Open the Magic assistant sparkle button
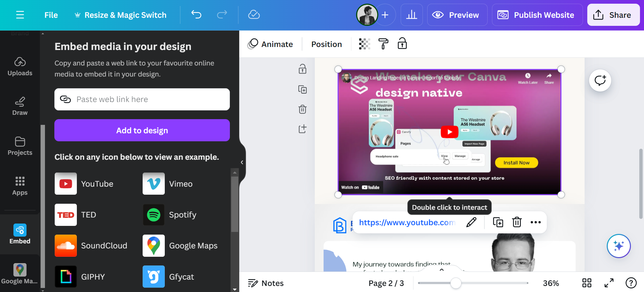 point(618,246)
